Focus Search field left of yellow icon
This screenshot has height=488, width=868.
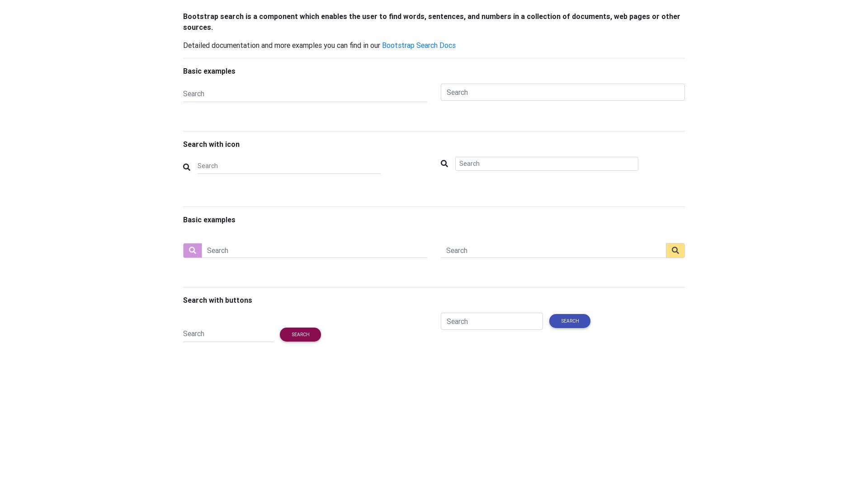(x=553, y=250)
